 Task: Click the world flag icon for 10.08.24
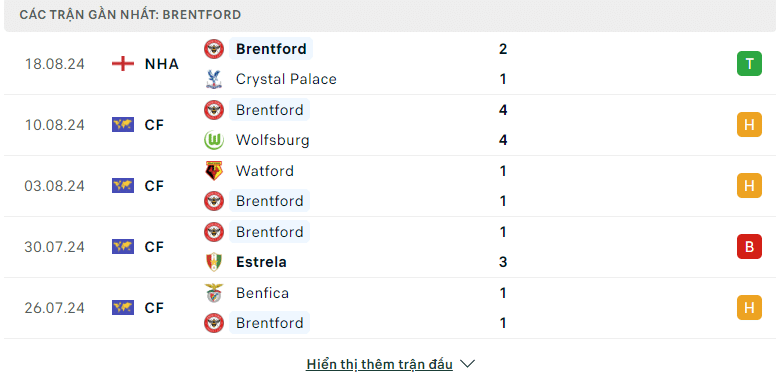pyautogui.click(x=123, y=125)
